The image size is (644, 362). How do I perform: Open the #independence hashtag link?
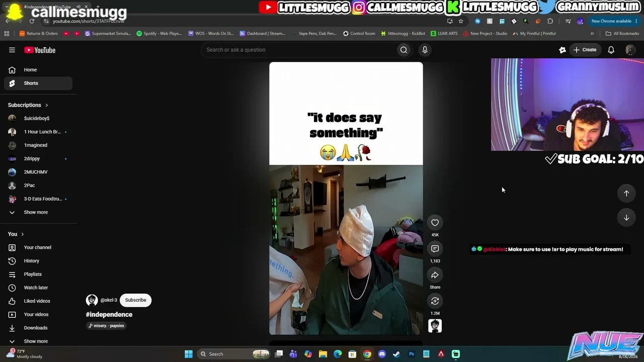[109, 315]
